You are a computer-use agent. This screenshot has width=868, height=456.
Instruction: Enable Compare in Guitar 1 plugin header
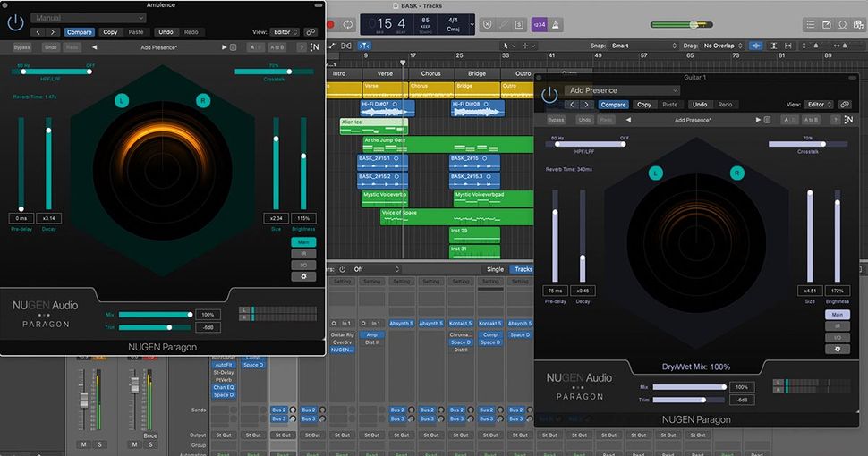pos(613,105)
